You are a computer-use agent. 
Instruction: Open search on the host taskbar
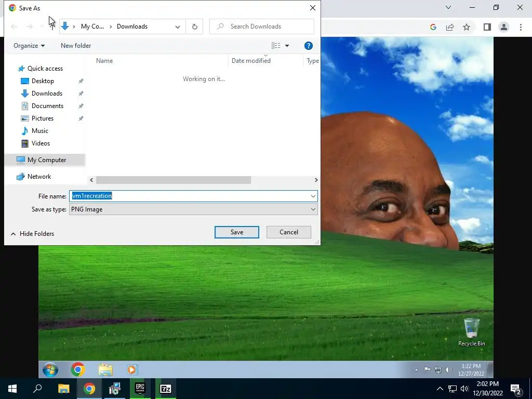coord(37,389)
